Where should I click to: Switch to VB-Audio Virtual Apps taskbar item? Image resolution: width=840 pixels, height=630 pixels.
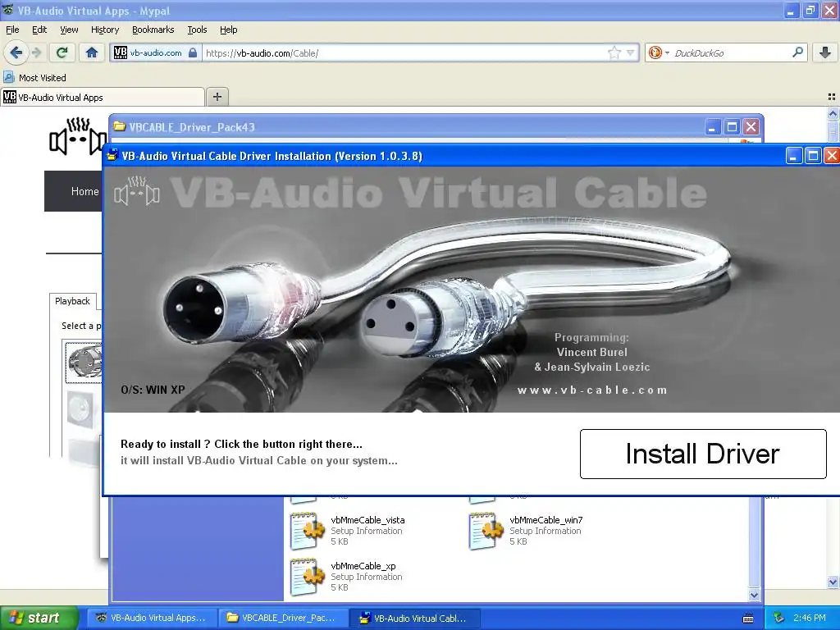pos(152,618)
